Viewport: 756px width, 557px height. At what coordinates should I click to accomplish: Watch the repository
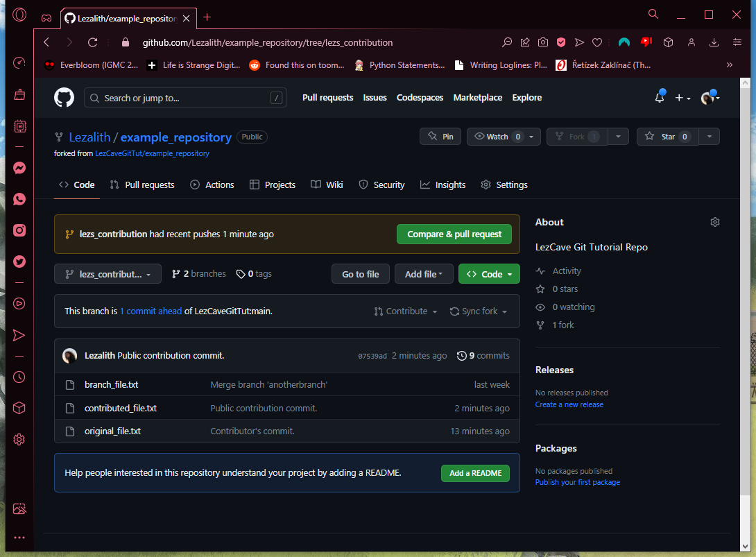point(497,136)
